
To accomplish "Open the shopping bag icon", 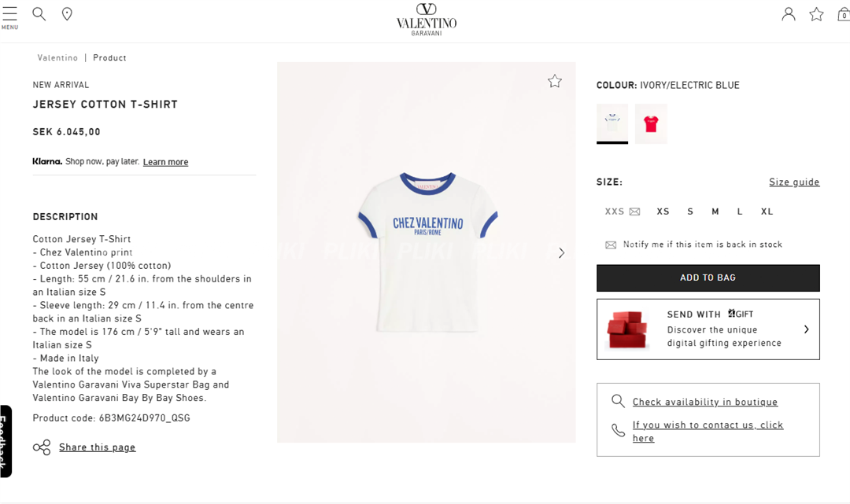I will (x=844, y=14).
